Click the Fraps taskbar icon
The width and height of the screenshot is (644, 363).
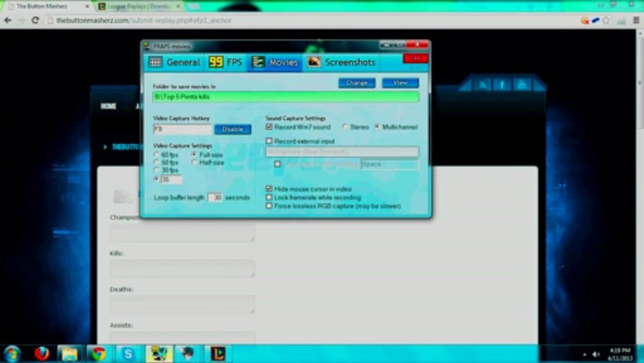point(159,353)
